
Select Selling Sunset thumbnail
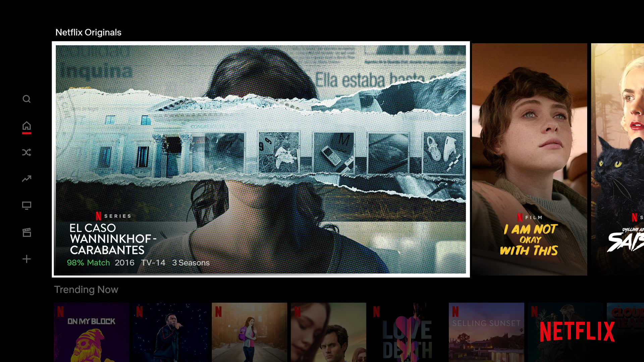(486, 332)
